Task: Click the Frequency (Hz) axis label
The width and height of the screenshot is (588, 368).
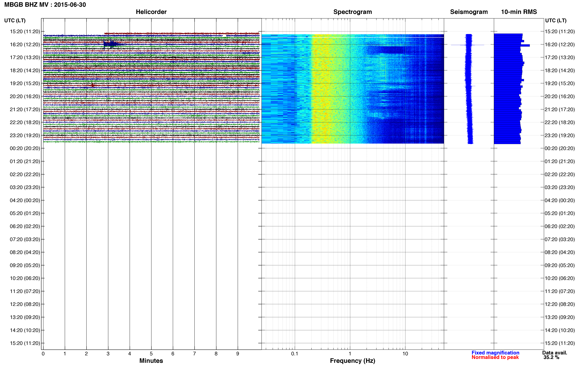Action: click(x=352, y=361)
